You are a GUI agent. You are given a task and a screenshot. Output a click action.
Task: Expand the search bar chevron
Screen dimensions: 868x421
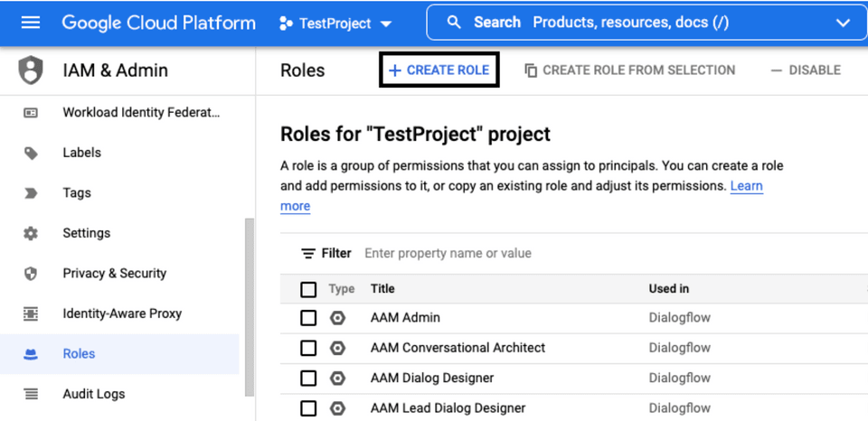point(843,23)
